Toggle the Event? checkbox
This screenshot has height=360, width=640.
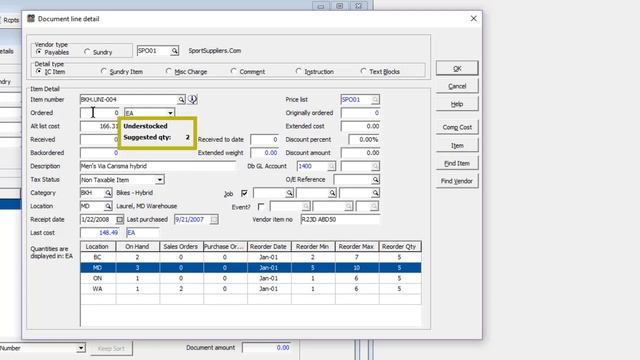[261, 207]
